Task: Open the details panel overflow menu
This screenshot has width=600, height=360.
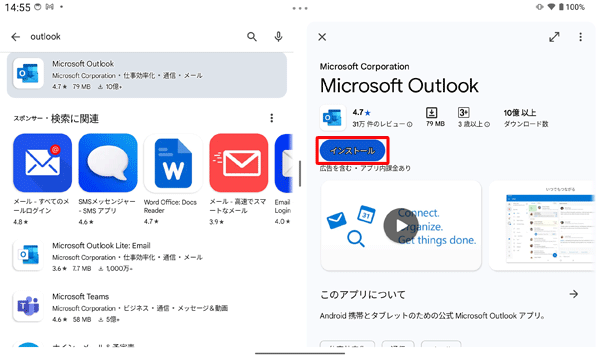Action: (x=580, y=37)
